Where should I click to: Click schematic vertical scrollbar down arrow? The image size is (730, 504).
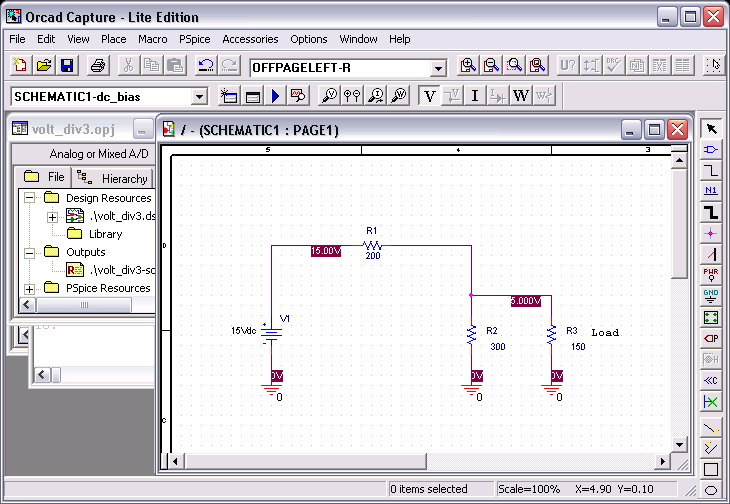pyautogui.click(x=679, y=445)
